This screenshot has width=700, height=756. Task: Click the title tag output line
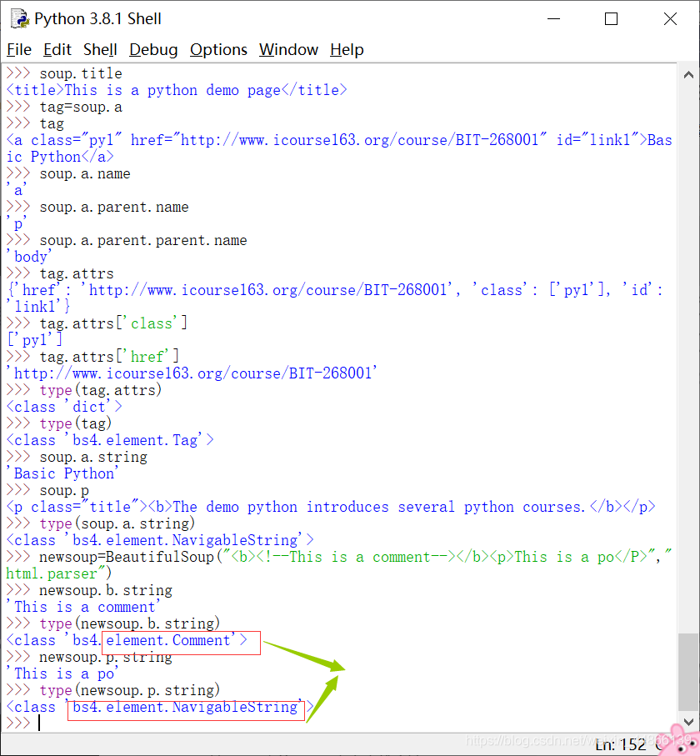pyautogui.click(x=177, y=90)
